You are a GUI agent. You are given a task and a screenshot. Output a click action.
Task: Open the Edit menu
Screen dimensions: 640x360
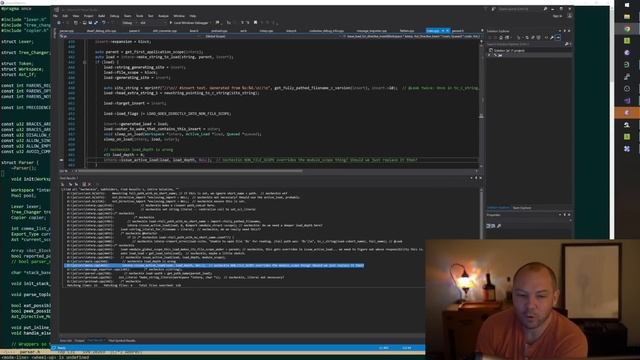coord(65,16)
